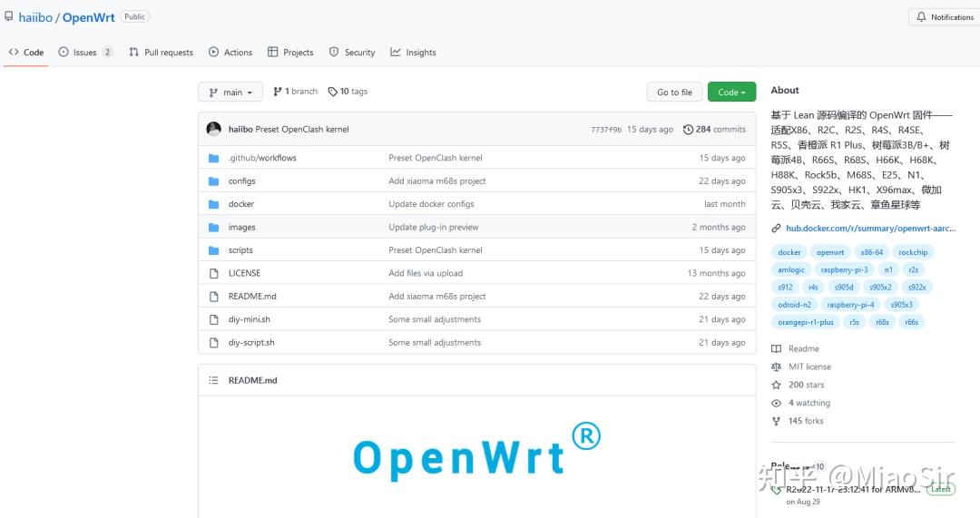The height and width of the screenshot is (518, 980).
Task: Open the README outline list icon
Action: click(214, 380)
